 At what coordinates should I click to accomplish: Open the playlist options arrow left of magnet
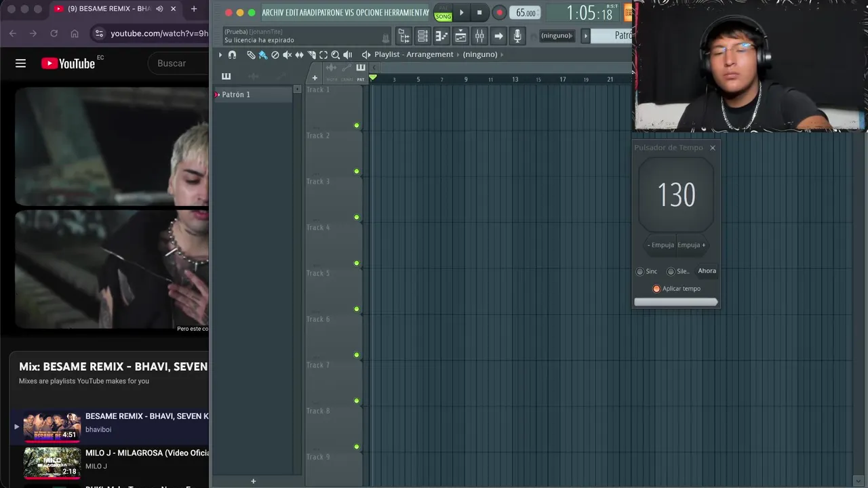pos(220,55)
